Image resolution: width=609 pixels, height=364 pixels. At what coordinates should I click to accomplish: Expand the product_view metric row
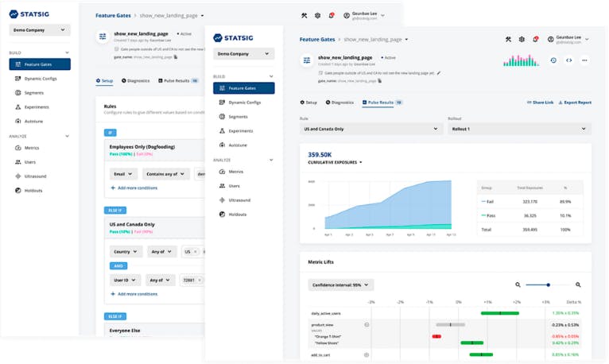pos(367,324)
